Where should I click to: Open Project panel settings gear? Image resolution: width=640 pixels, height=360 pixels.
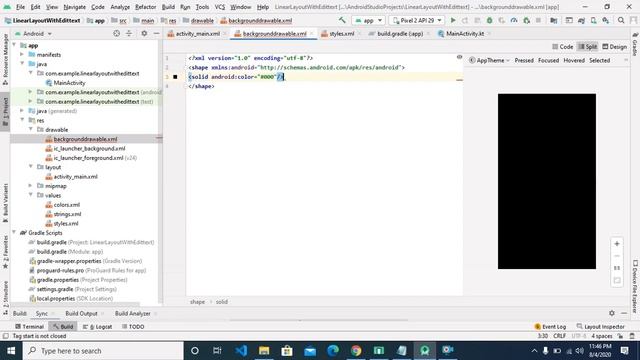(x=144, y=33)
